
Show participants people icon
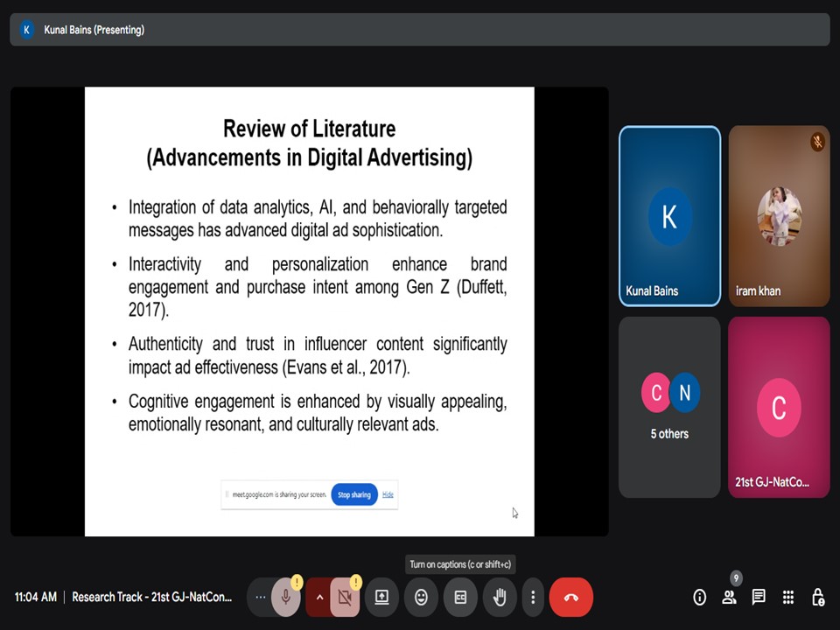click(729, 597)
